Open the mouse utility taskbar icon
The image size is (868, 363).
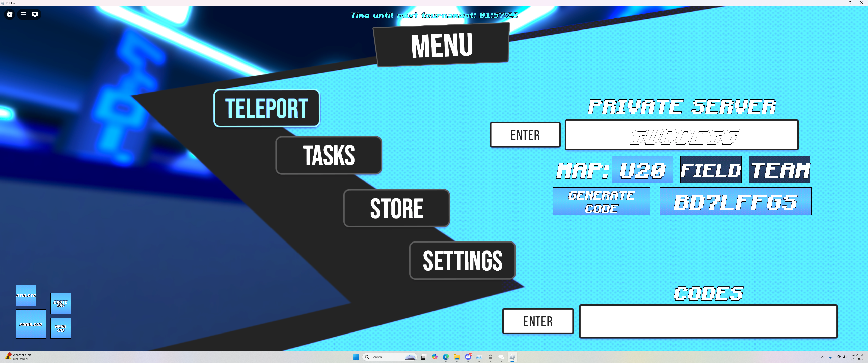click(x=490, y=357)
